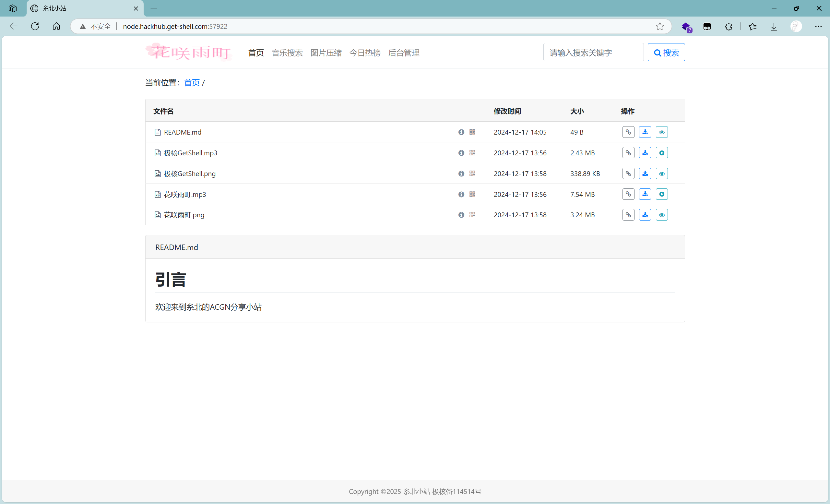Show QR code for 极核GetShell.mp3
The height and width of the screenshot is (504, 830).
point(472,153)
